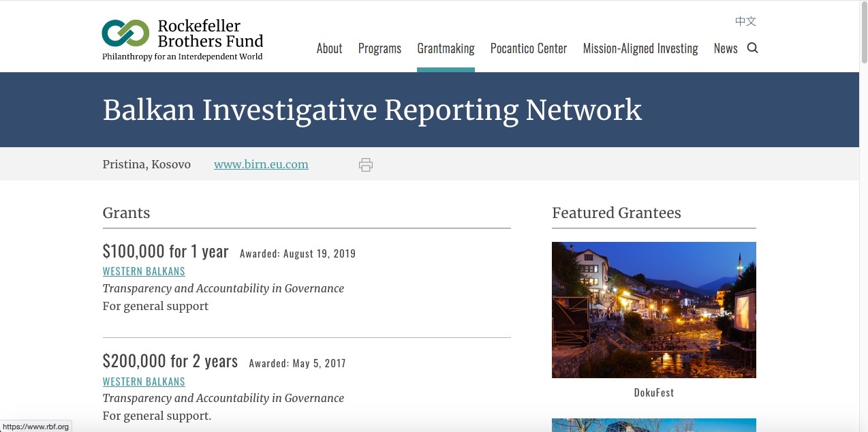This screenshot has width=868, height=432.
Task: Click the Rockefeller Brothers Fund wordmark text
Action: pyautogui.click(x=210, y=33)
